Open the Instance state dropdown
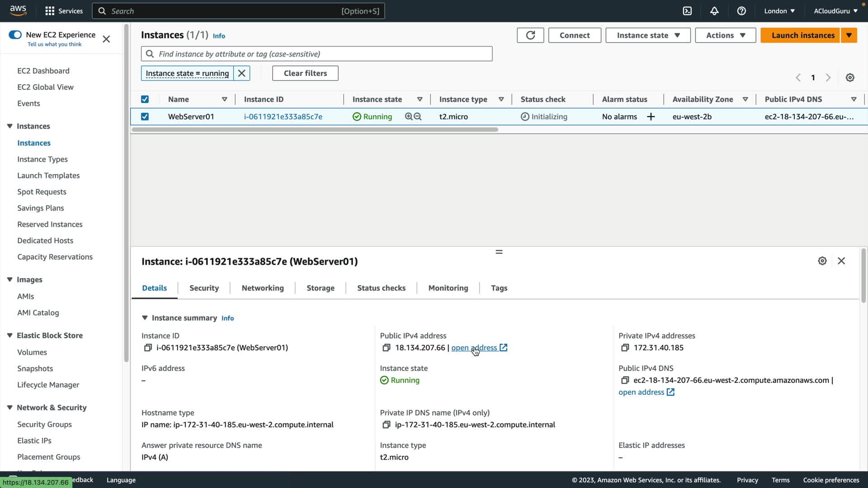The image size is (868, 488). (648, 35)
